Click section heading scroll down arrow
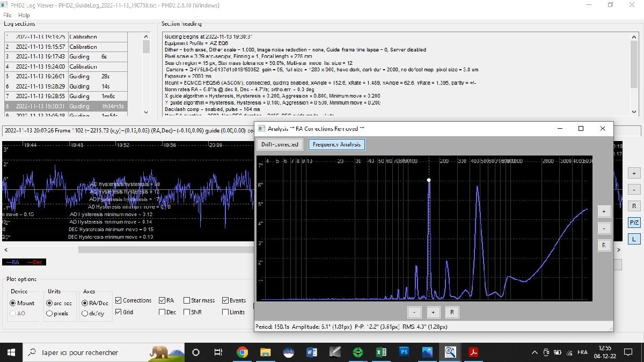Screen dimensions: 644x362 634,112
